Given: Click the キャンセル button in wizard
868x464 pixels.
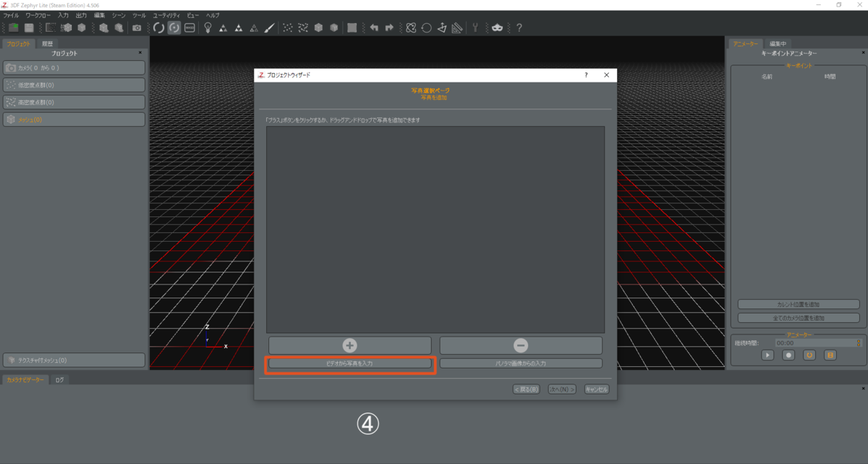Looking at the screenshot, I should coord(597,389).
